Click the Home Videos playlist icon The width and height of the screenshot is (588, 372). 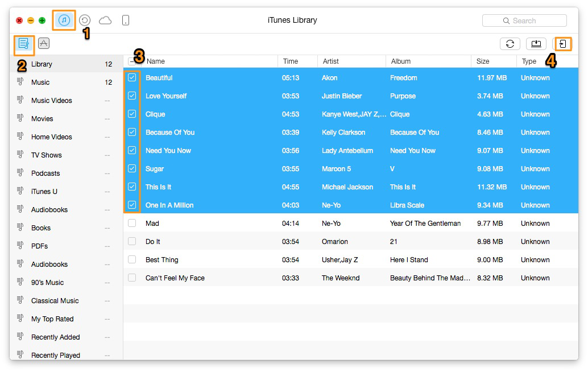[x=20, y=136]
